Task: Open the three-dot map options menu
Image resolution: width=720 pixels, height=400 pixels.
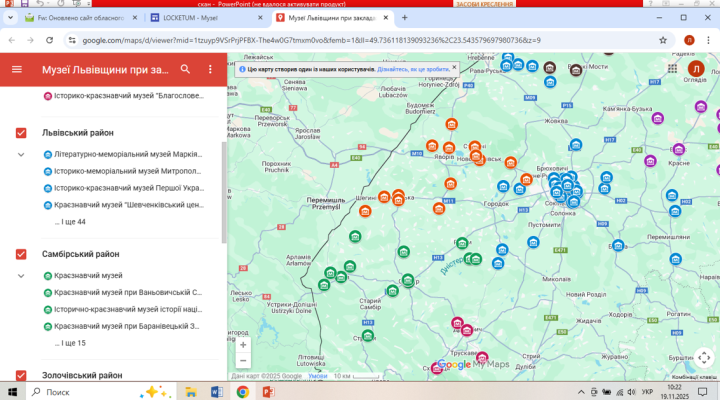Action: tap(210, 69)
